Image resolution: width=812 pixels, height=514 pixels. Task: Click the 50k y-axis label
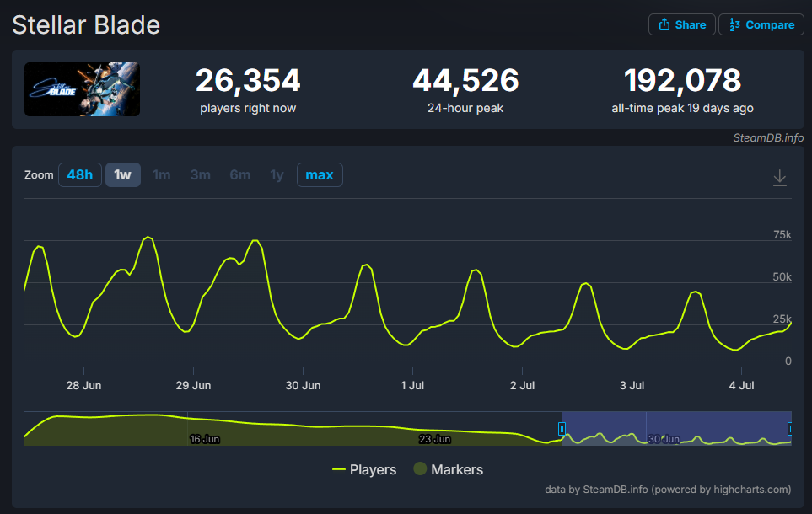tap(782, 277)
